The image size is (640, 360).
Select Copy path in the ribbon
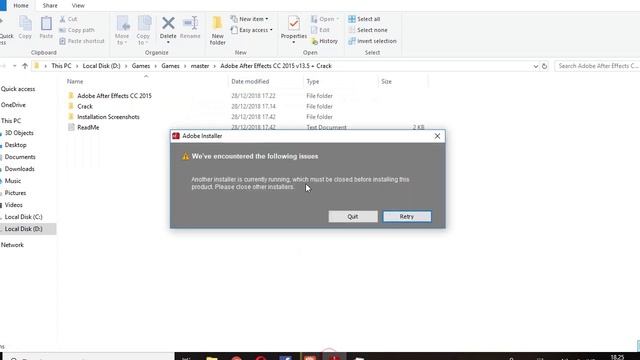tap(77, 30)
